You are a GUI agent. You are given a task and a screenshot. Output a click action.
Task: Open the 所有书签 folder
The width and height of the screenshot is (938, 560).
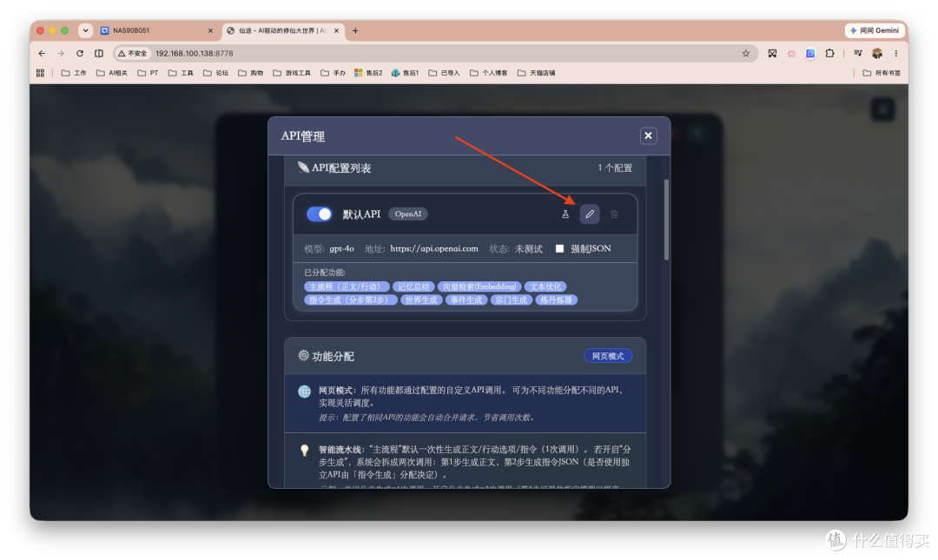click(882, 73)
